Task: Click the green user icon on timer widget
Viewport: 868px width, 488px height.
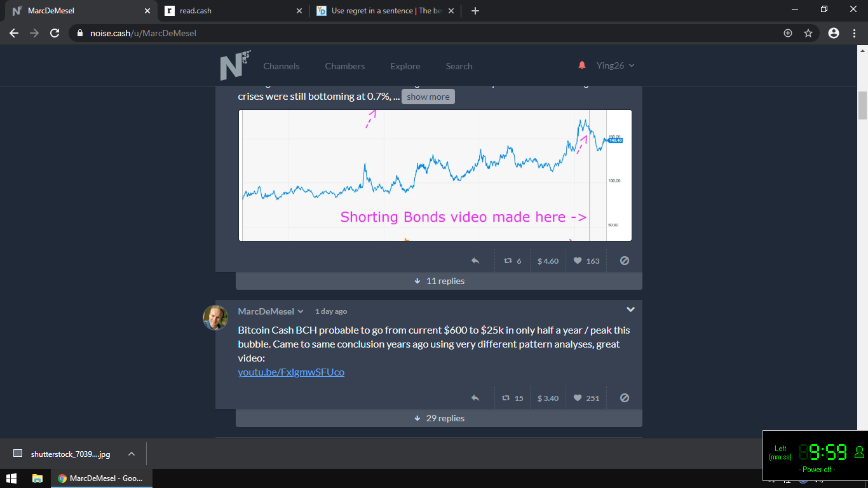Action: click(x=859, y=452)
